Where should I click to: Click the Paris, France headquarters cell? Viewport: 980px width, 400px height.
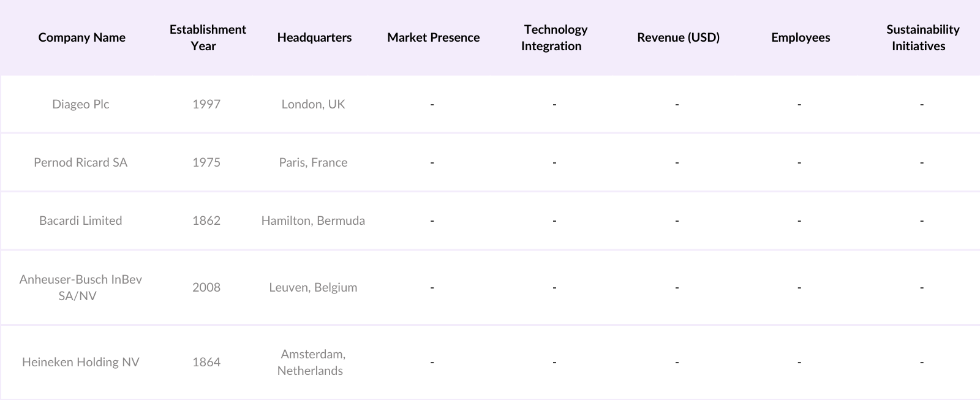[x=313, y=162]
